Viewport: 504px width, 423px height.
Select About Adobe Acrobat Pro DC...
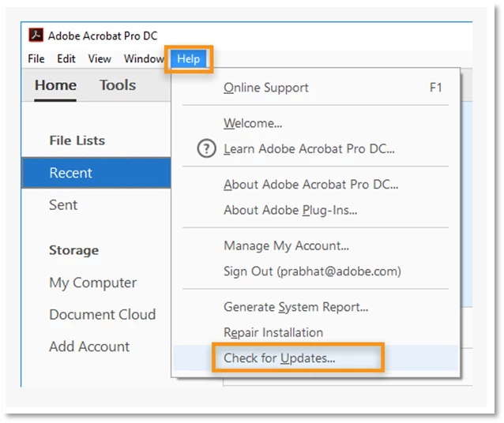[x=316, y=185]
